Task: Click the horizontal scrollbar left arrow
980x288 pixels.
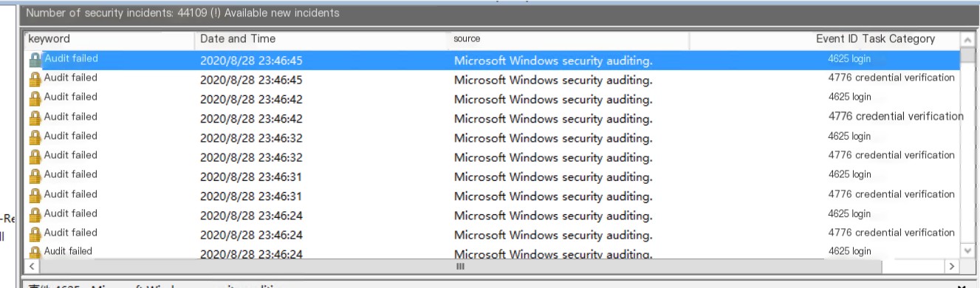Action: [x=32, y=266]
